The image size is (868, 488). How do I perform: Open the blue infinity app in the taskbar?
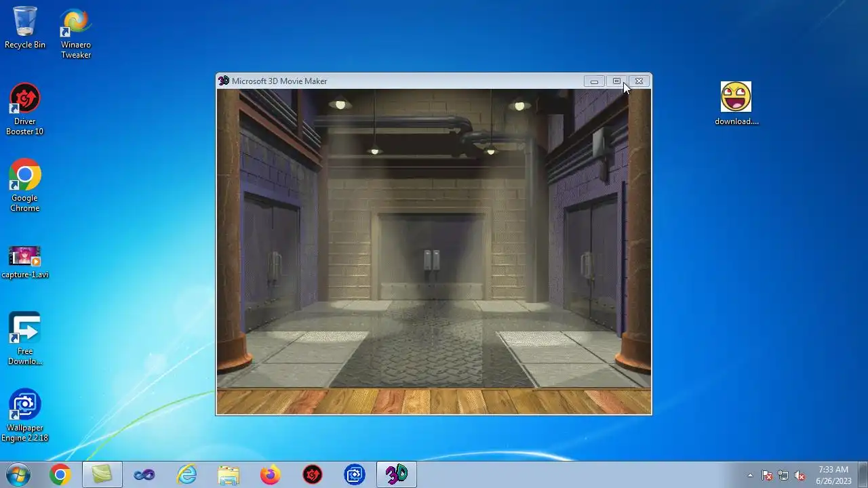(x=144, y=475)
